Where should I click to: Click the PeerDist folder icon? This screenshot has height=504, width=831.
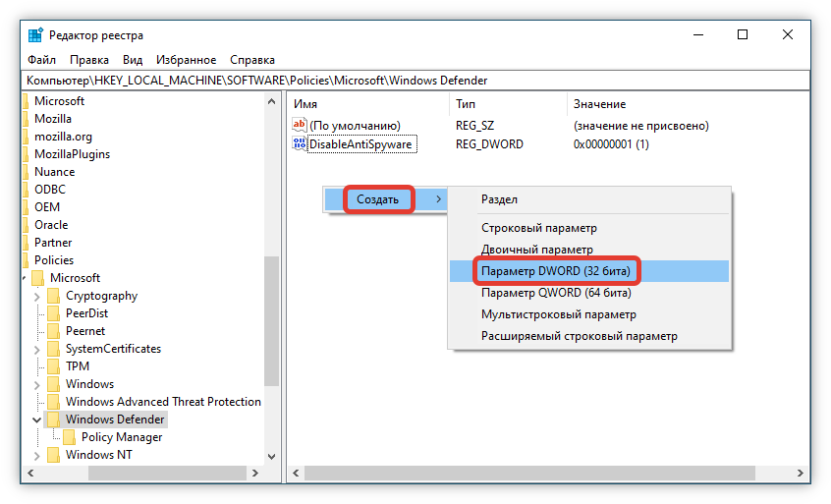(x=53, y=313)
